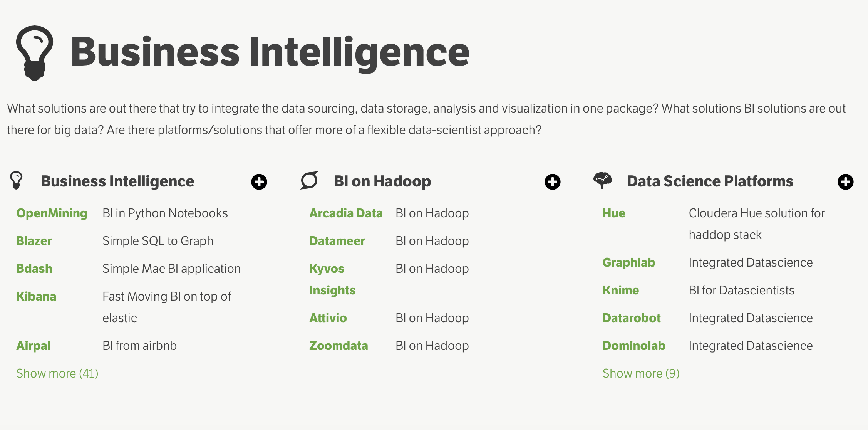This screenshot has width=868, height=430.
Task: Select the Blazer entry
Action: (x=34, y=240)
